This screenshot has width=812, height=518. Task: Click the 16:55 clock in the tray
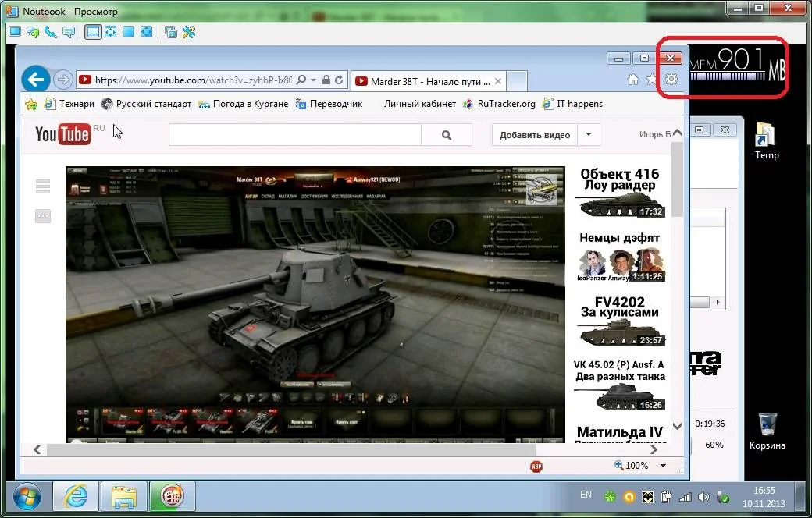764,490
